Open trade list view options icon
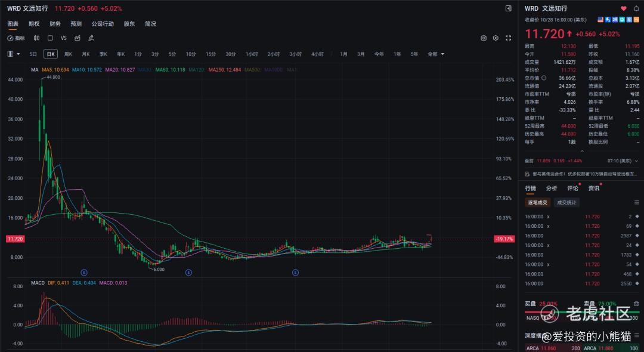Screen dimensions: 644x352 tap(636, 202)
